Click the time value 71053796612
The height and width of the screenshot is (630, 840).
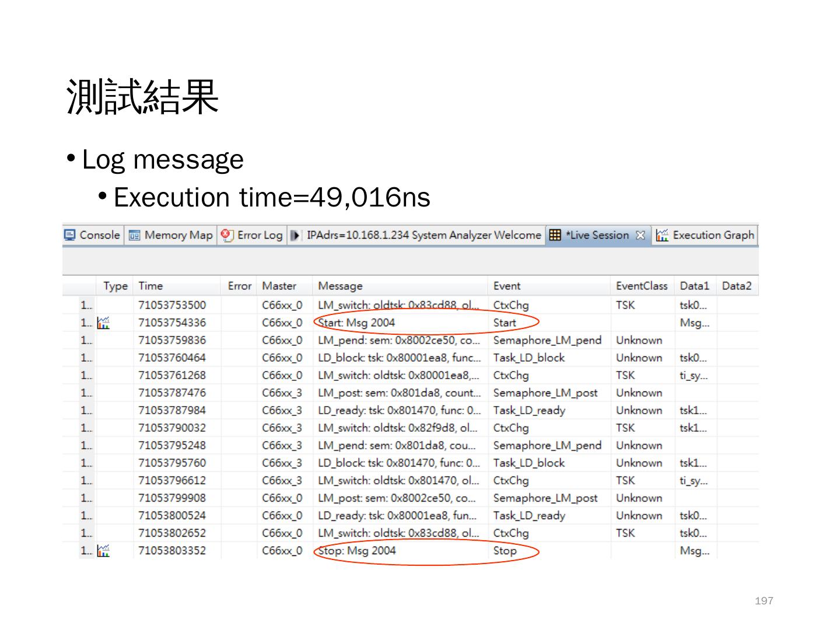click(x=172, y=480)
